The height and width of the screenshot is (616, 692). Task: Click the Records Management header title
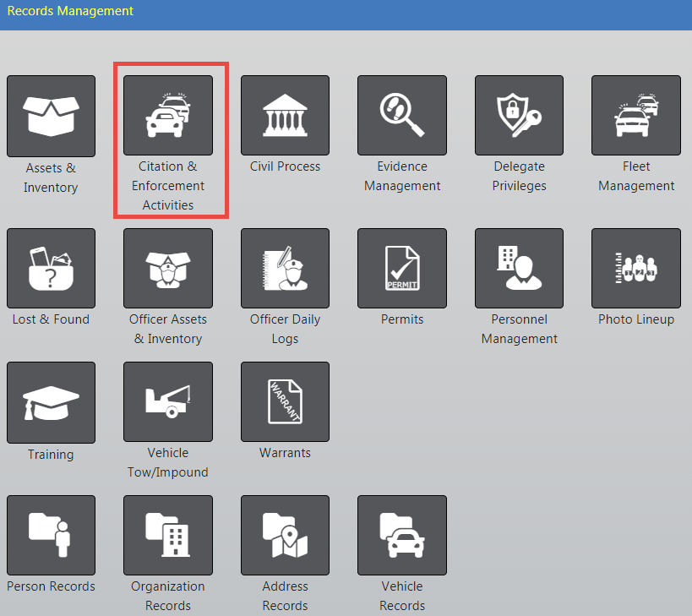[70, 11]
